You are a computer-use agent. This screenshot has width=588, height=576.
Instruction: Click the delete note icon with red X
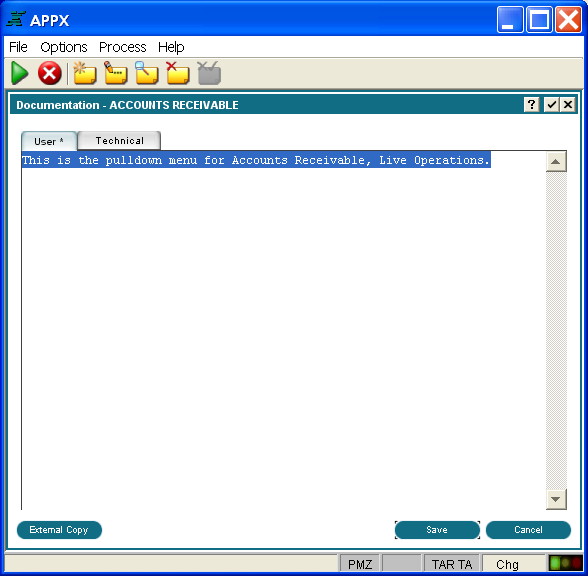[178, 73]
